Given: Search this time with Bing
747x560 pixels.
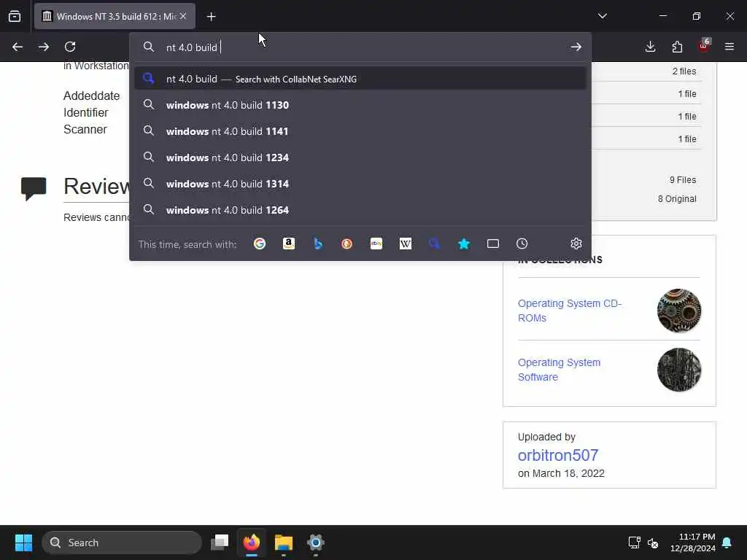Looking at the screenshot, I should [x=318, y=244].
